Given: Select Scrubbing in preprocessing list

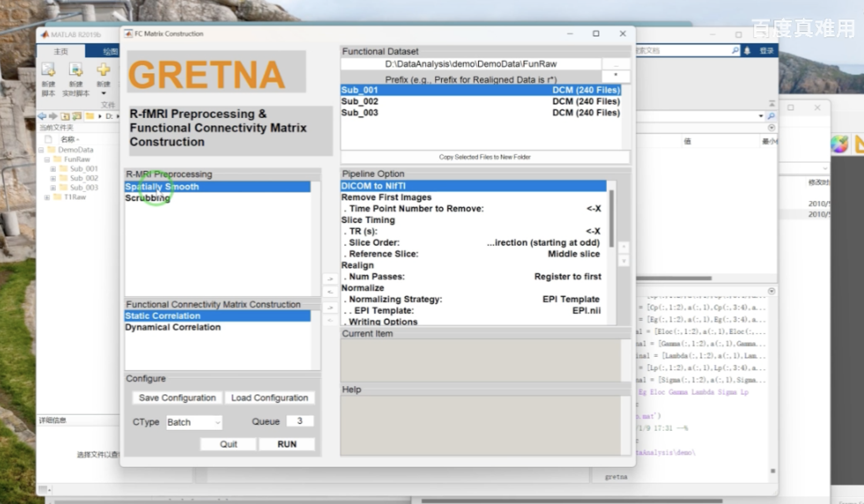Looking at the screenshot, I should 218,198.
